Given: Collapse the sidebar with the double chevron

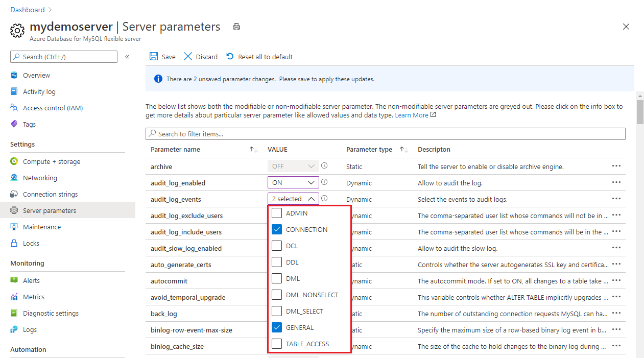Looking at the screenshot, I should tap(127, 57).
